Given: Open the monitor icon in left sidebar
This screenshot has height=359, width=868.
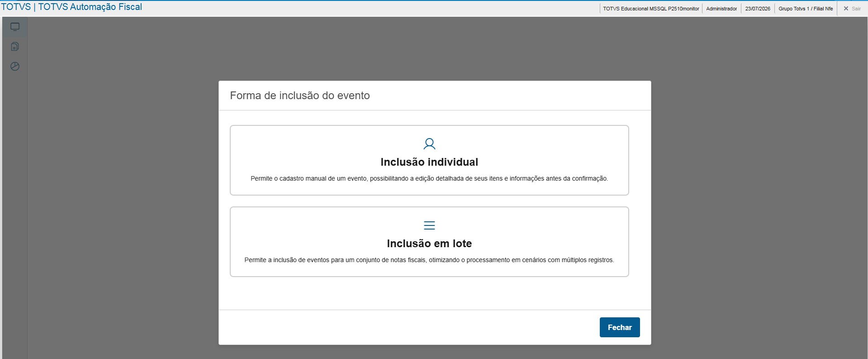Looking at the screenshot, I should coord(15,27).
